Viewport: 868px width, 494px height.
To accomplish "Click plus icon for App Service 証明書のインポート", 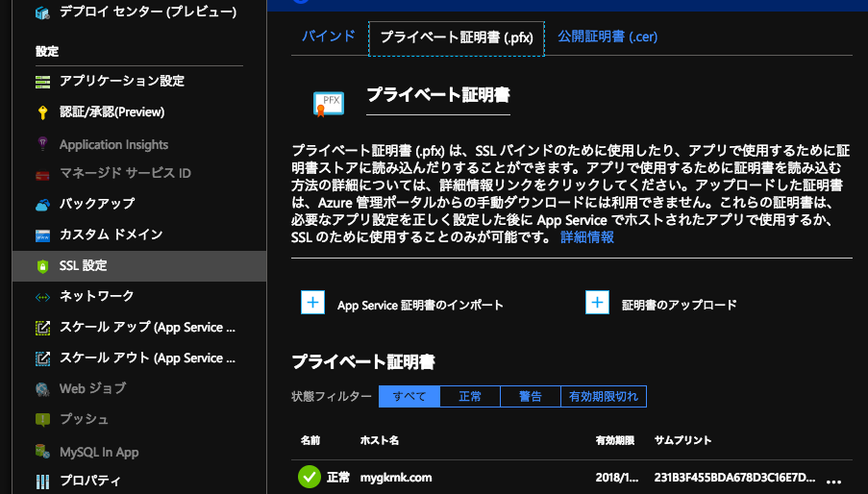I will [312, 303].
